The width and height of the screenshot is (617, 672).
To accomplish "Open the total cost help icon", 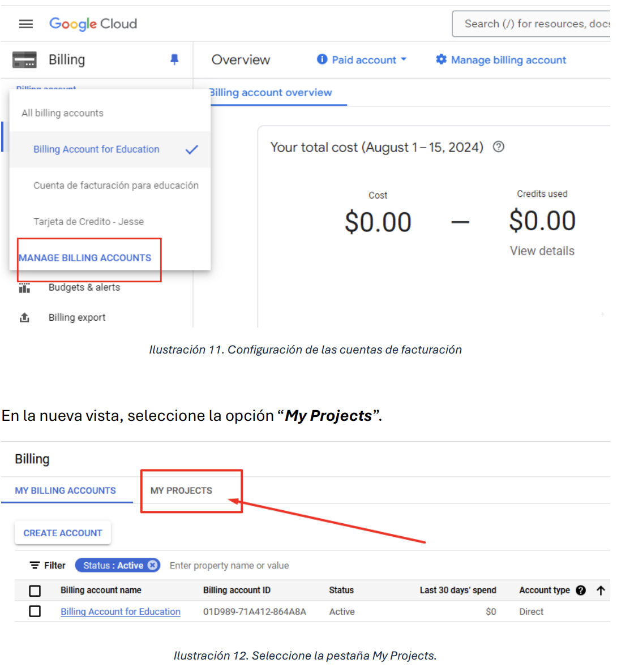I will click(498, 147).
